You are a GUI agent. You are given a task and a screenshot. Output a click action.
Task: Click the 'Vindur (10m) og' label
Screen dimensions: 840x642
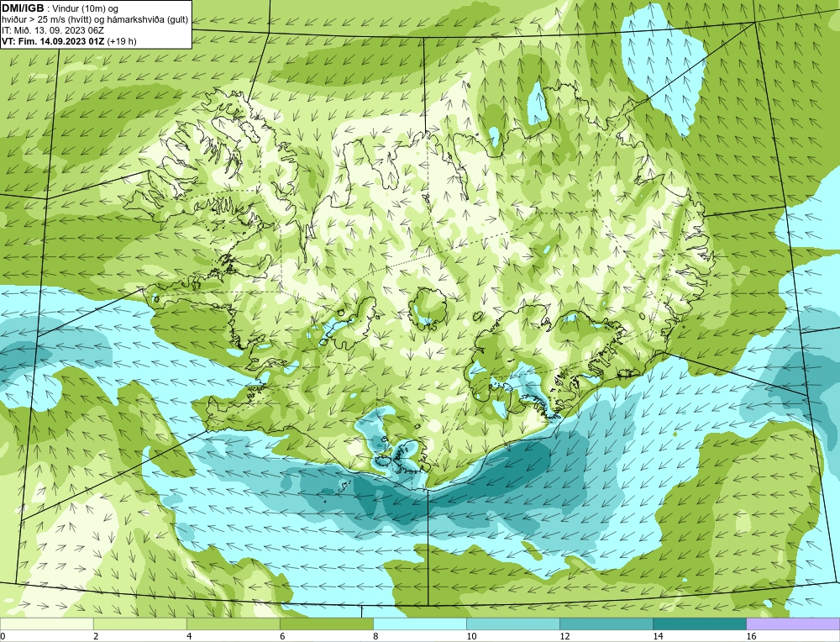(85, 8)
